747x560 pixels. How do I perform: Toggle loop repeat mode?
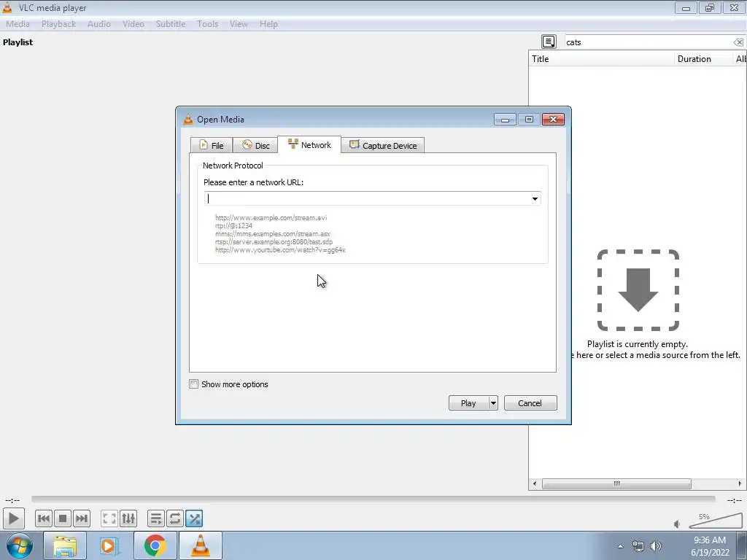(x=175, y=518)
